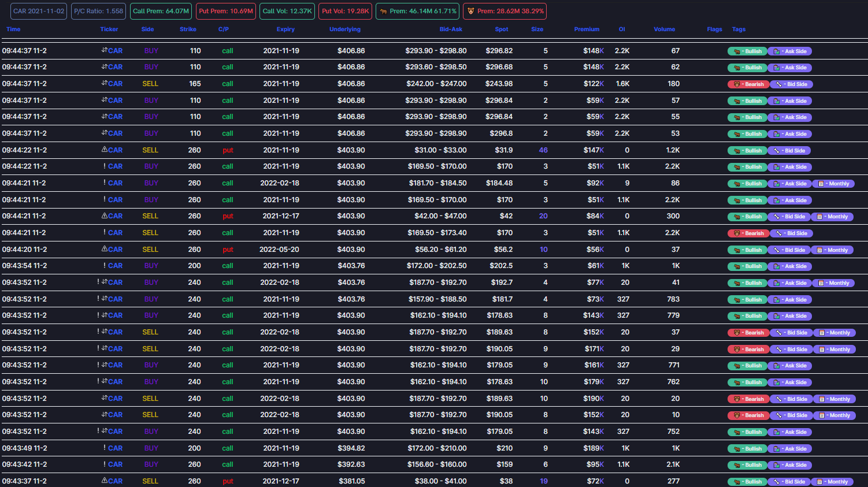Click the bone icon in the size 46 row's Bid Side tag
This screenshot has width=868, height=487.
tap(778, 151)
